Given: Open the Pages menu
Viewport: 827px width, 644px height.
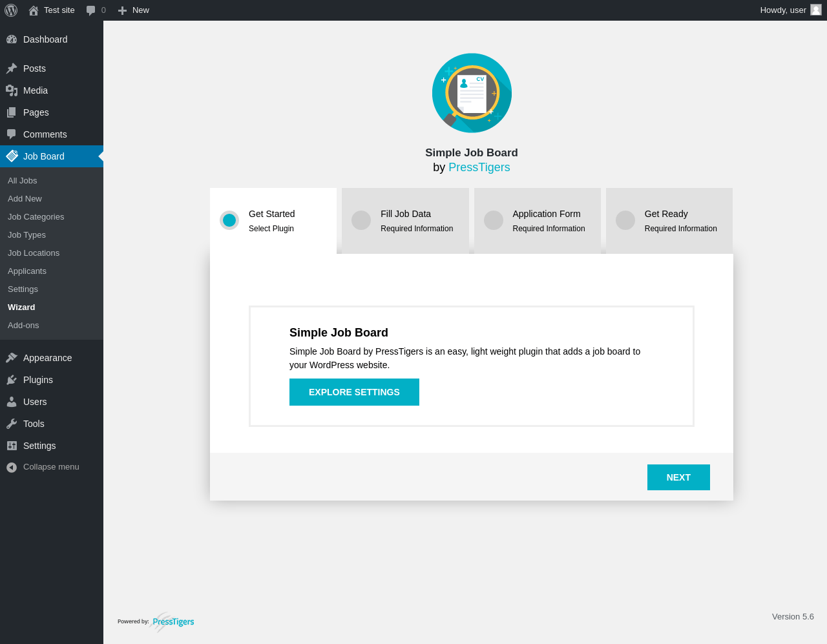Looking at the screenshot, I should click(x=52, y=112).
